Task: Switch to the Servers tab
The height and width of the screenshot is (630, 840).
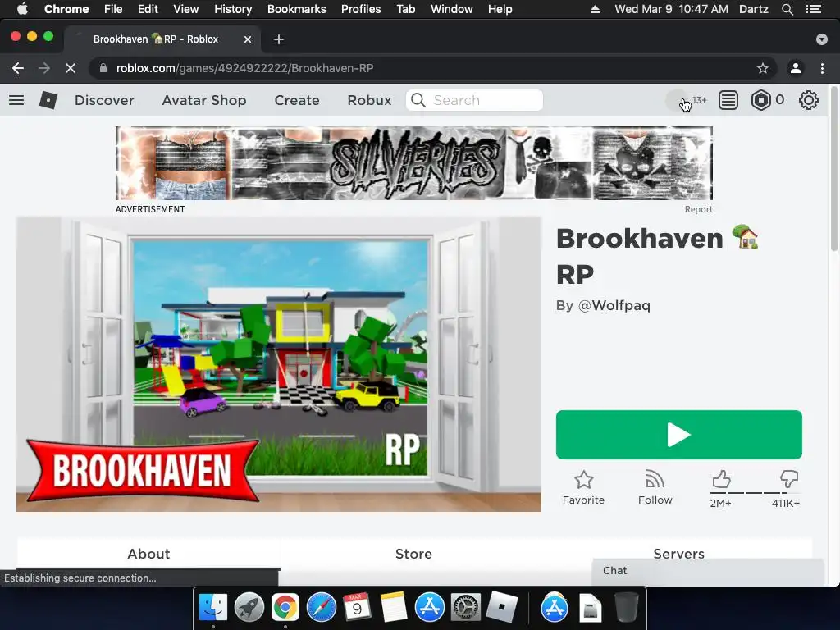Action: [678, 554]
